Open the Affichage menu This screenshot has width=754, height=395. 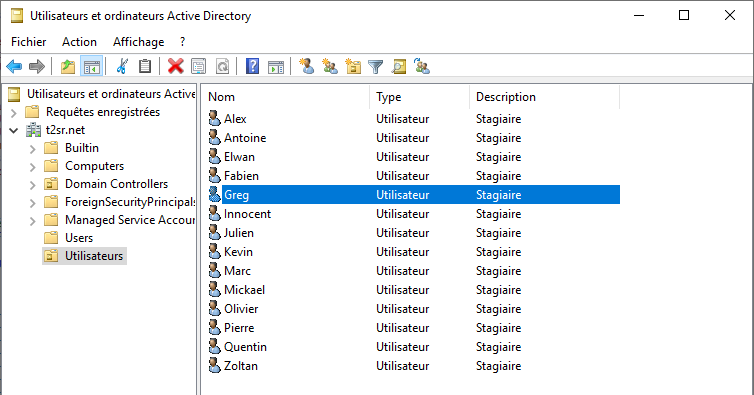click(138, 42)
